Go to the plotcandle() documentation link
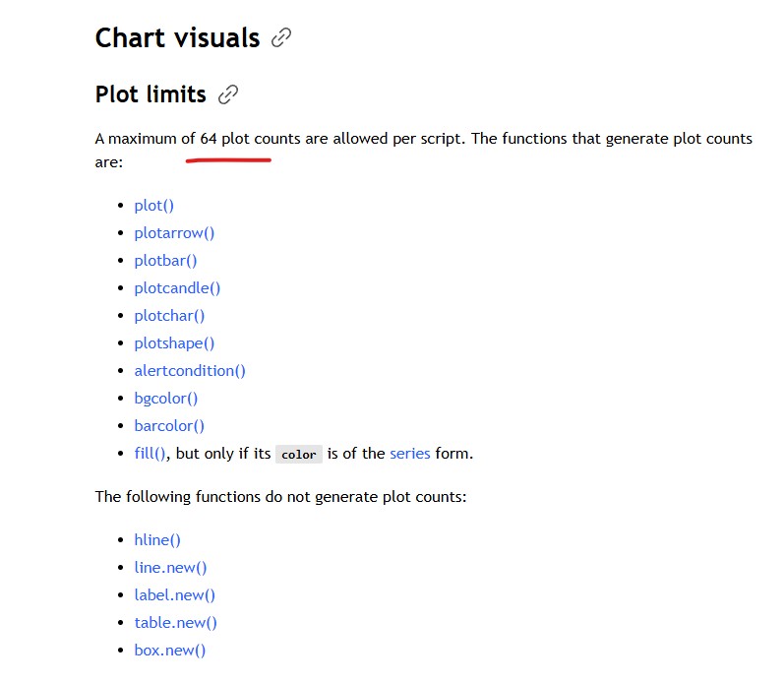The height and width of the screenshot is (683, 784). (x=177, y=288)
